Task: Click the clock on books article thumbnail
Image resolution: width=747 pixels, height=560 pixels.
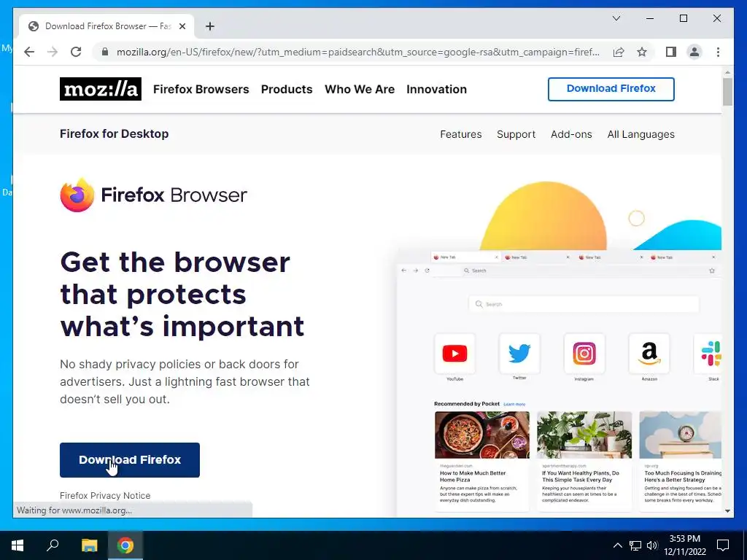Action: coord(681,435)
